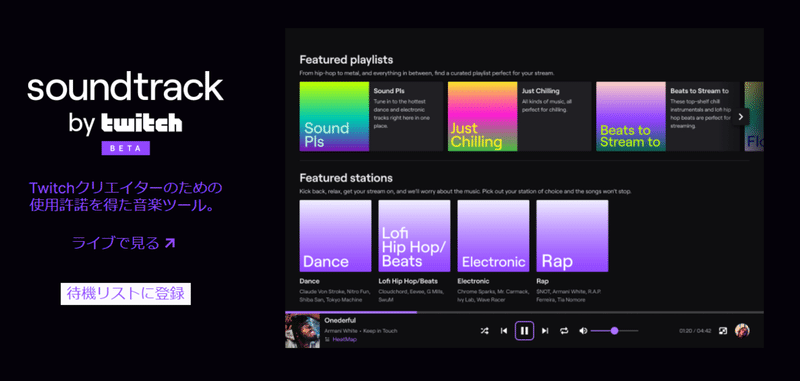
Task: Open the Beats to Stream to playlist cover
Action: pyautogui.click(x=631, y=116)
